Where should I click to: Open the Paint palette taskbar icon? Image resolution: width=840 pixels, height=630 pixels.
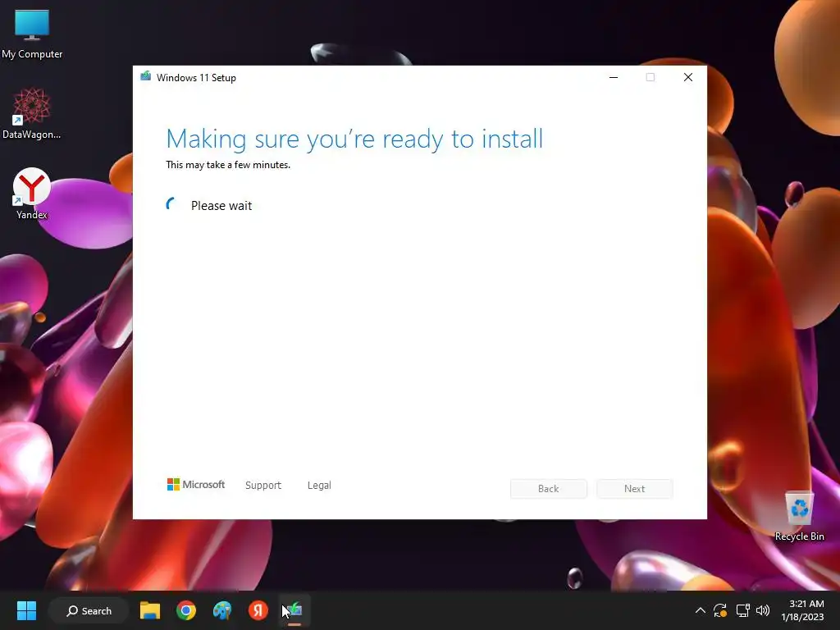coord(222,610)
